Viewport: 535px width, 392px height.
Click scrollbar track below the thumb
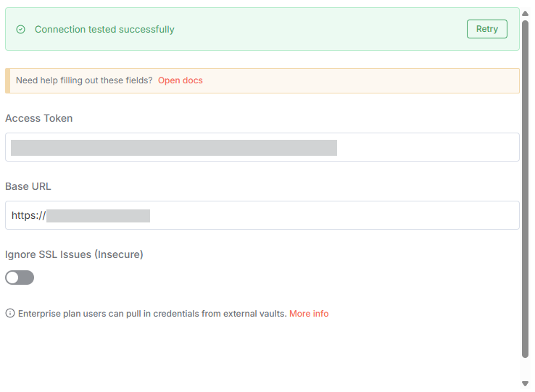526,367
